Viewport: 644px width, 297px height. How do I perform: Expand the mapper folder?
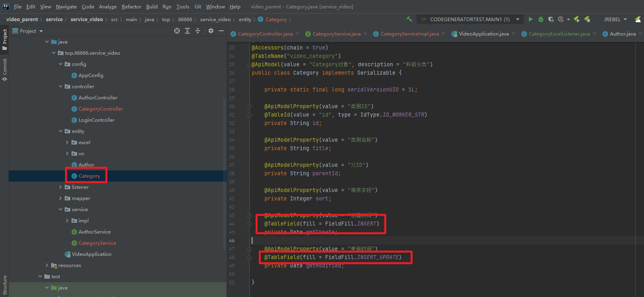point(61,198)
